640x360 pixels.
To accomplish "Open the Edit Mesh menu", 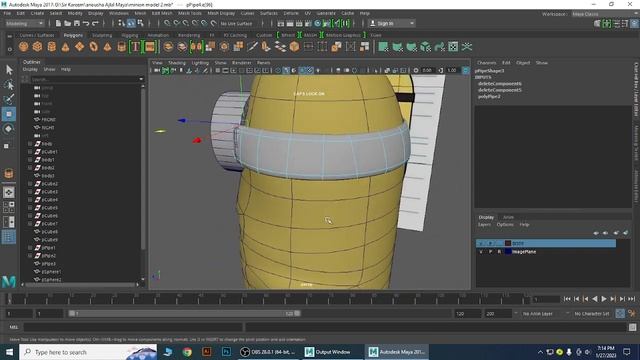I will [x=162, y=13].
